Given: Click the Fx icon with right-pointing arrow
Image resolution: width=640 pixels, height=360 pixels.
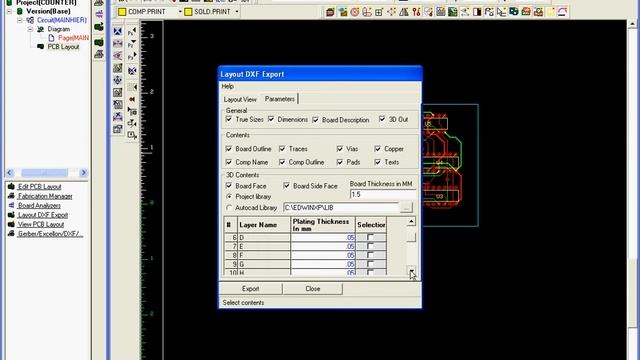Looking at the screenshot, I should point(132,56).
